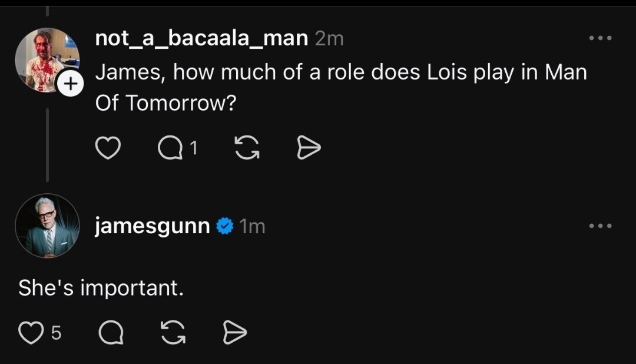Repost jamesgunn's "She's important." reply

tap(172, 333)
